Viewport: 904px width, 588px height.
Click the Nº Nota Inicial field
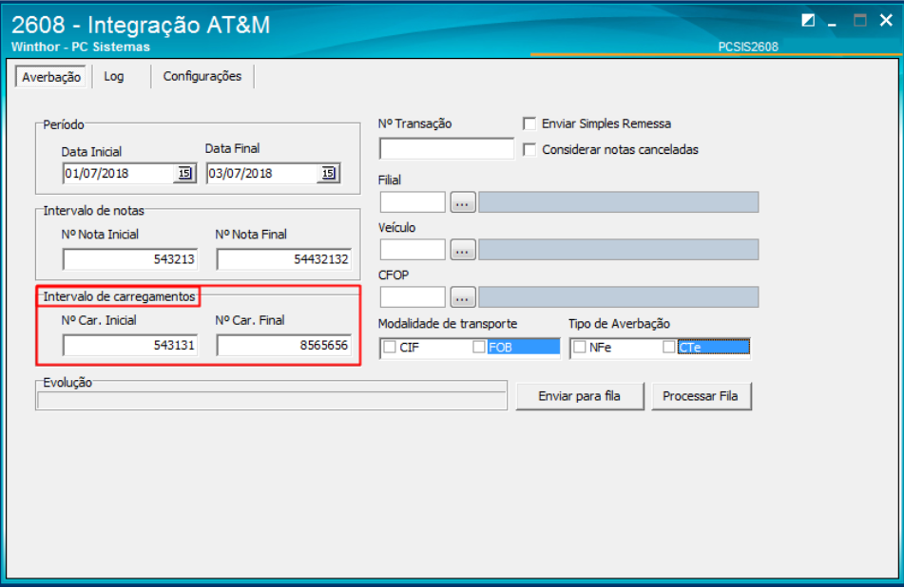[x=130, y=259]
